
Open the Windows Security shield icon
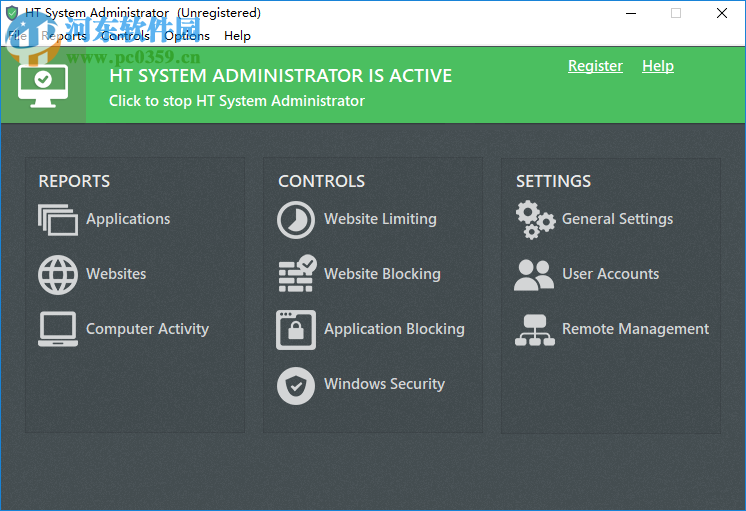click(295, 385)
